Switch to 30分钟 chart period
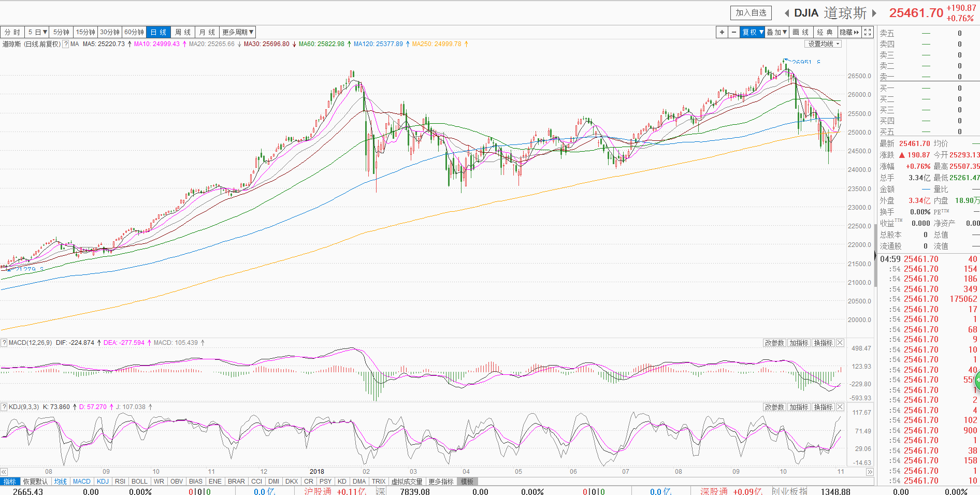Viewport: 980px width, 495px height. (110, 32)
